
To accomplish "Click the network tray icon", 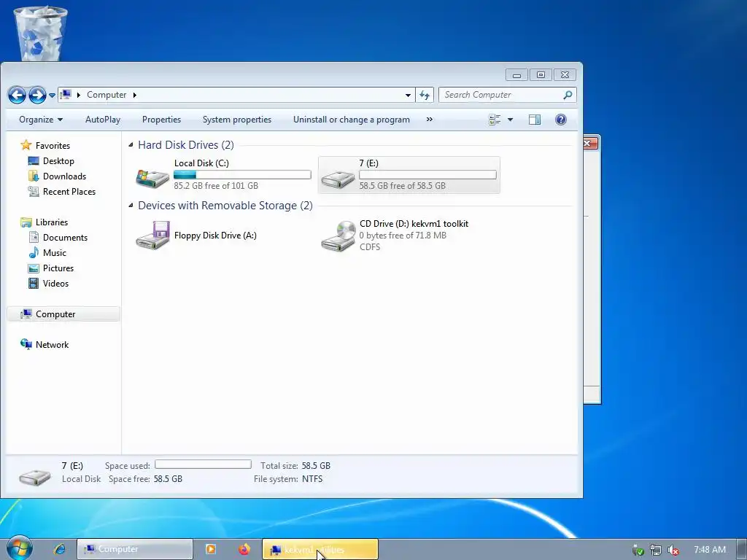I will [x=656, y=550].
